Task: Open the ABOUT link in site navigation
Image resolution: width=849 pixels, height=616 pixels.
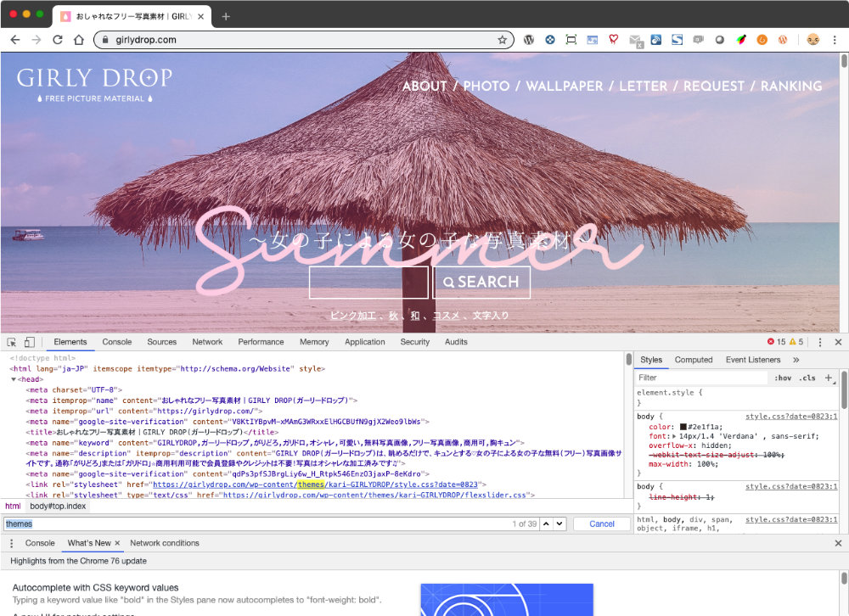Action: tap(424, 86)
